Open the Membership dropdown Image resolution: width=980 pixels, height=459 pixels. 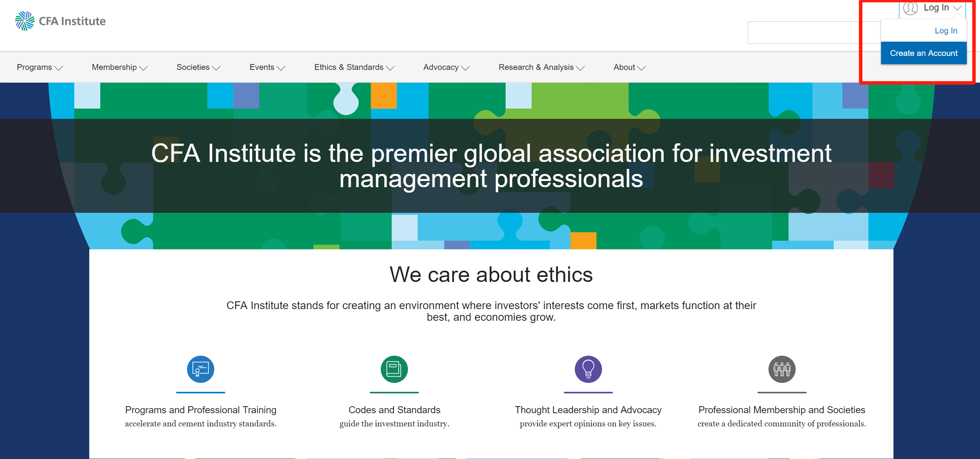[120, 67]
